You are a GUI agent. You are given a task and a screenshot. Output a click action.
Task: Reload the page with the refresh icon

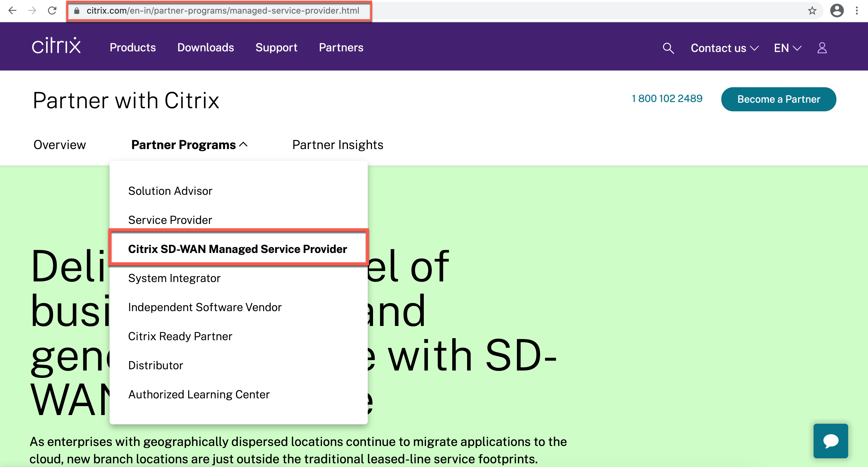tap(52, 11)
